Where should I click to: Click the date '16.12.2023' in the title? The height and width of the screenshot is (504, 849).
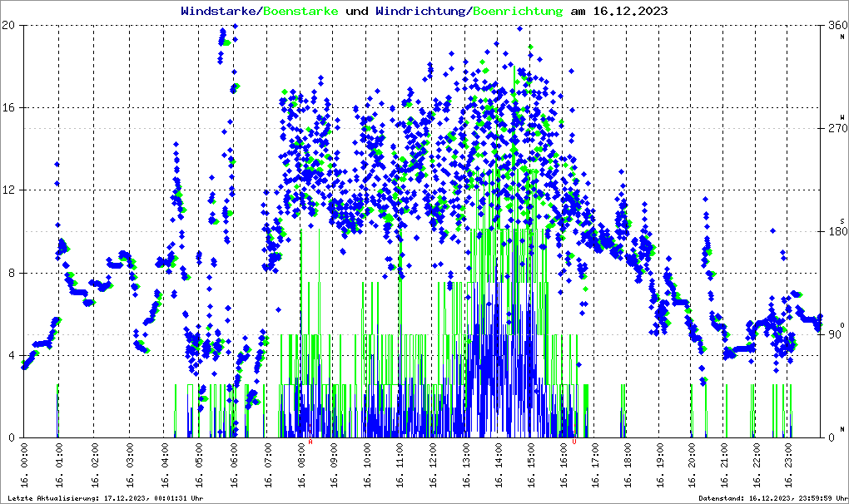pos(630,11)
